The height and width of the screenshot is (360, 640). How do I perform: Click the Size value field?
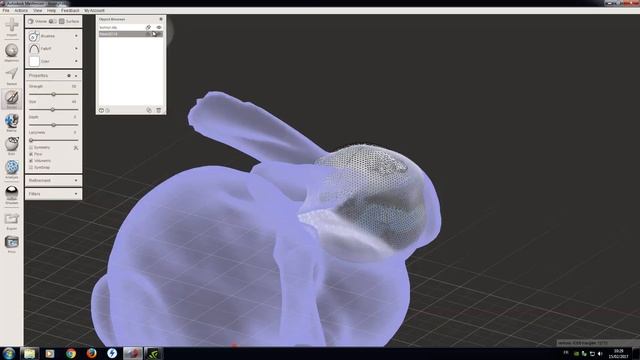(74, 102)
